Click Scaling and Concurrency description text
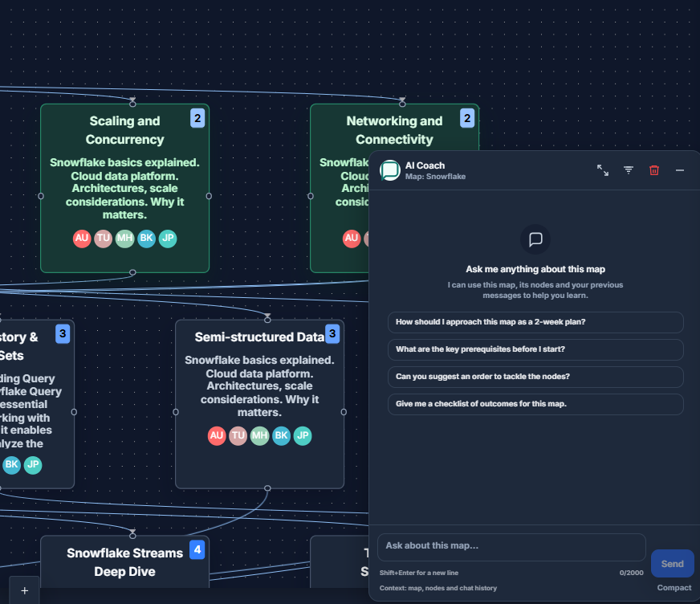The image size is (700, 604). (124, 189)
